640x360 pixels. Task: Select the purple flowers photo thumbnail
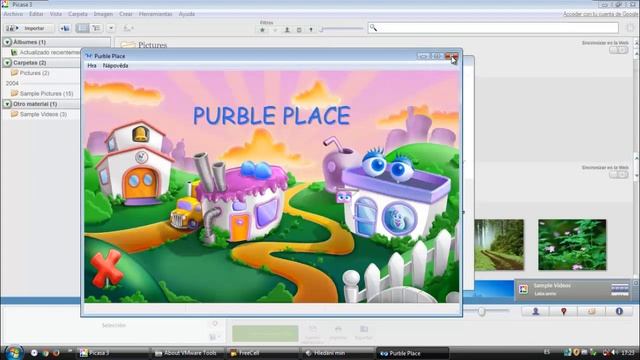(x=572, y=244)
